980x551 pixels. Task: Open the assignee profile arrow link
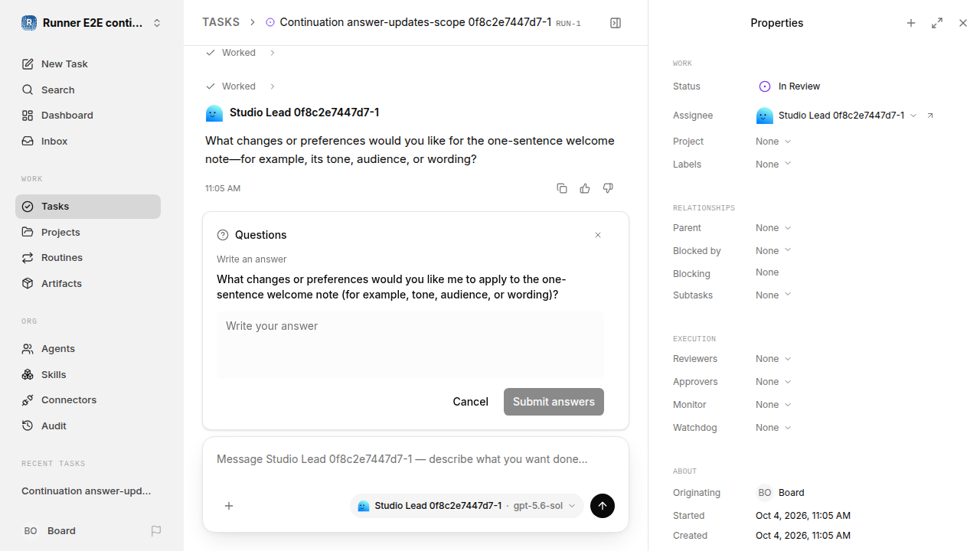click(930, 116)
